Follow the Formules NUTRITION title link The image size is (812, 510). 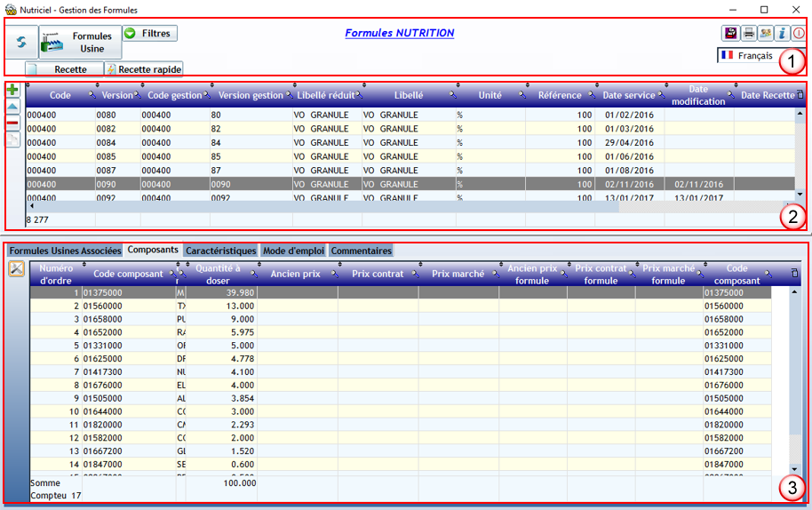(x=399, y=33)
